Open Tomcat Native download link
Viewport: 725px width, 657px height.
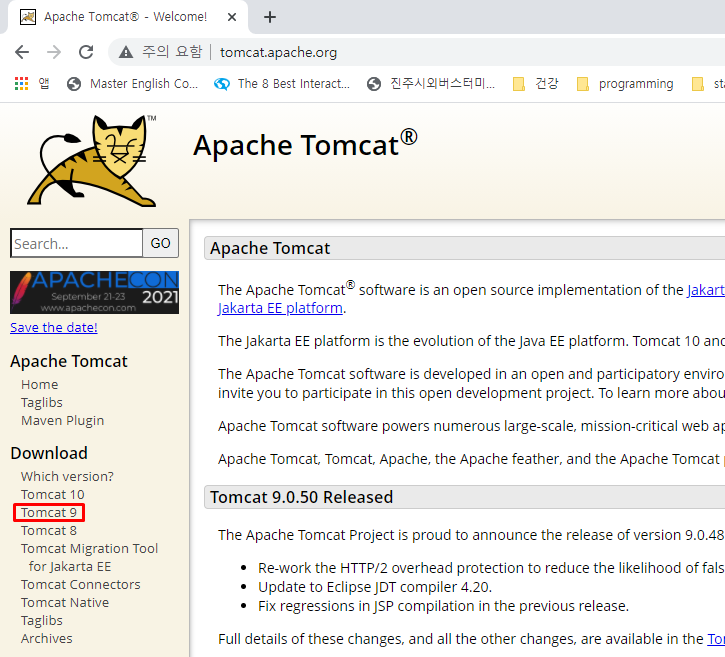[65, 602]
